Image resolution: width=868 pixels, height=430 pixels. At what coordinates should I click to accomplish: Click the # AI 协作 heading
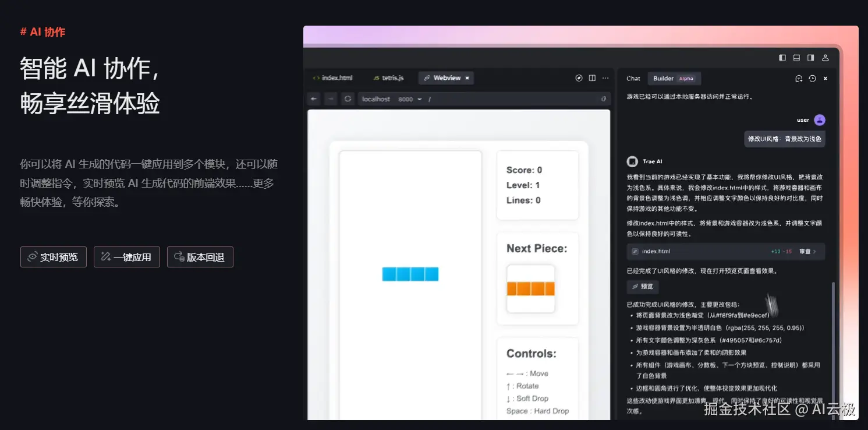42,32
